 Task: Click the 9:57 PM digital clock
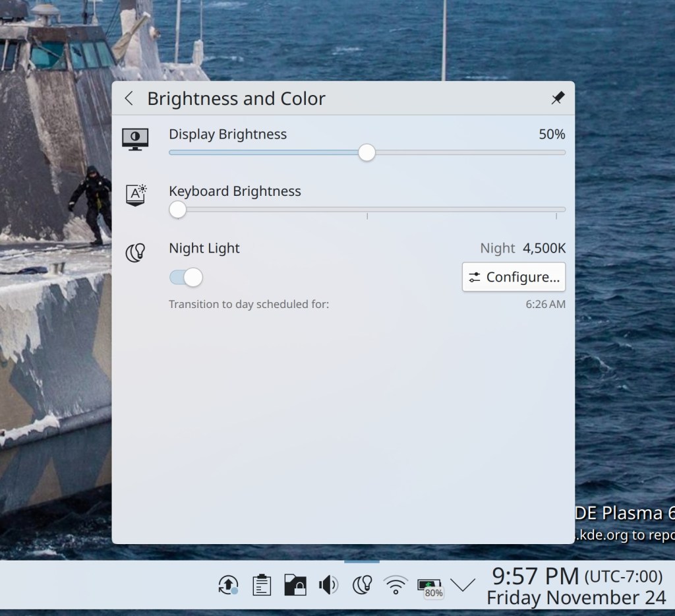point(535,576)
